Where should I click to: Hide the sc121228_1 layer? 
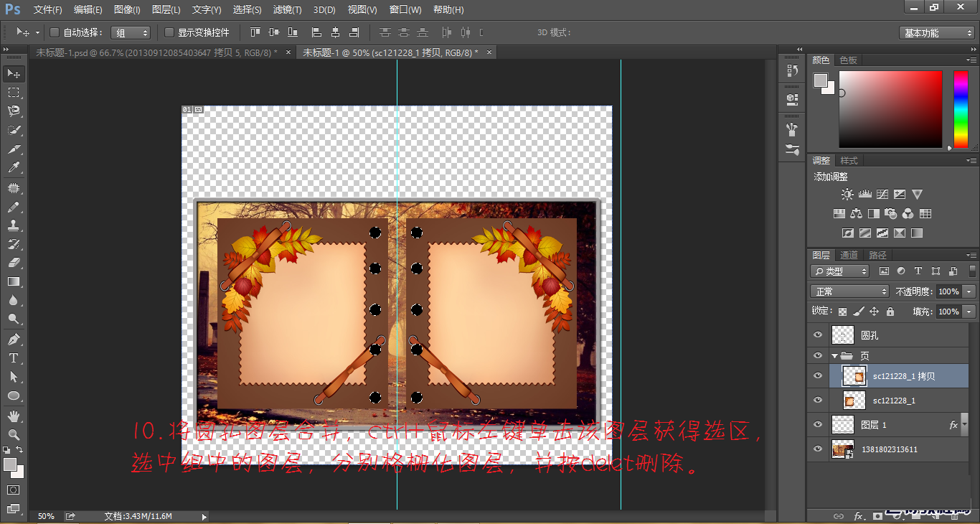point(818,401)
